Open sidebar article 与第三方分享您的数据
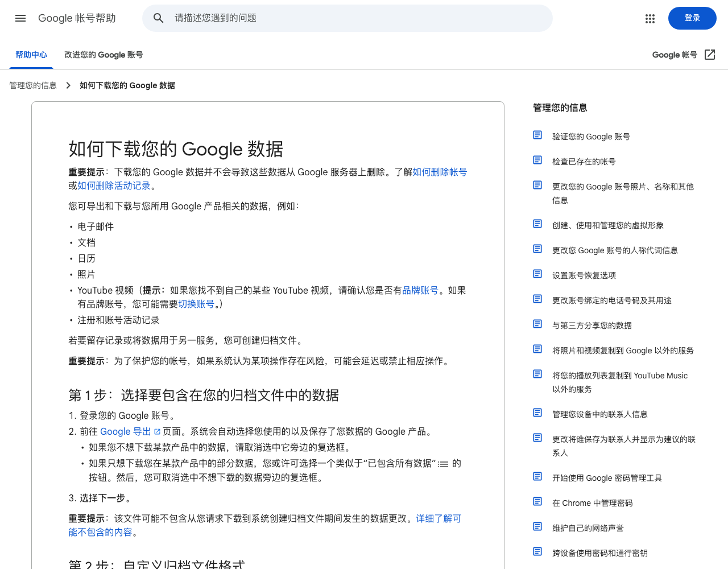Image resolution: width=728 pixels, height=569 pixels. tap(592, 325)
